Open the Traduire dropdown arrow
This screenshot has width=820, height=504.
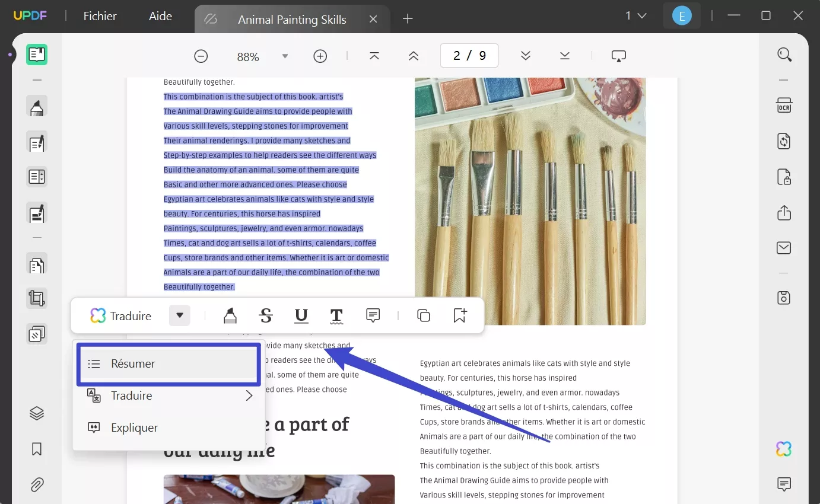click(x=179, y=315)
